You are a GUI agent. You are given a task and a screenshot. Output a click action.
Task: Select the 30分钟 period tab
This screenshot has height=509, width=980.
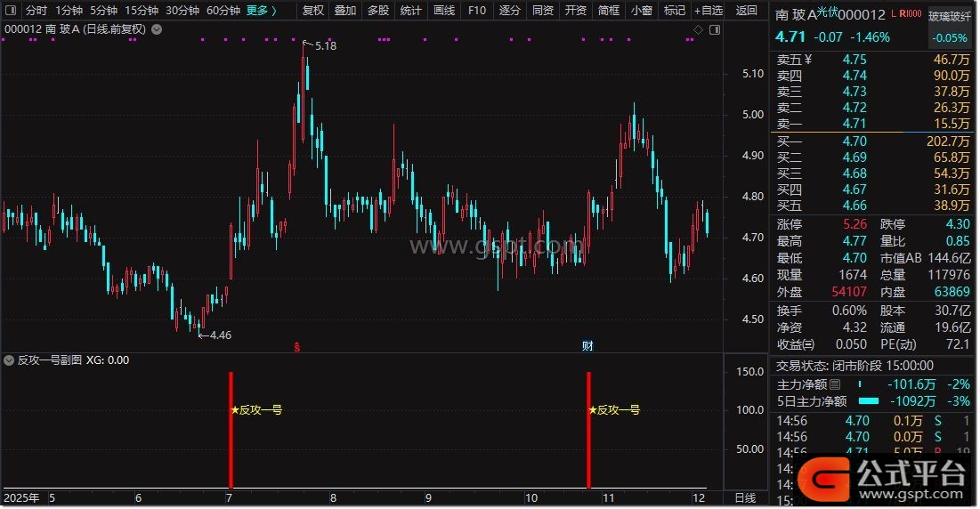click(x=182, y=11)
